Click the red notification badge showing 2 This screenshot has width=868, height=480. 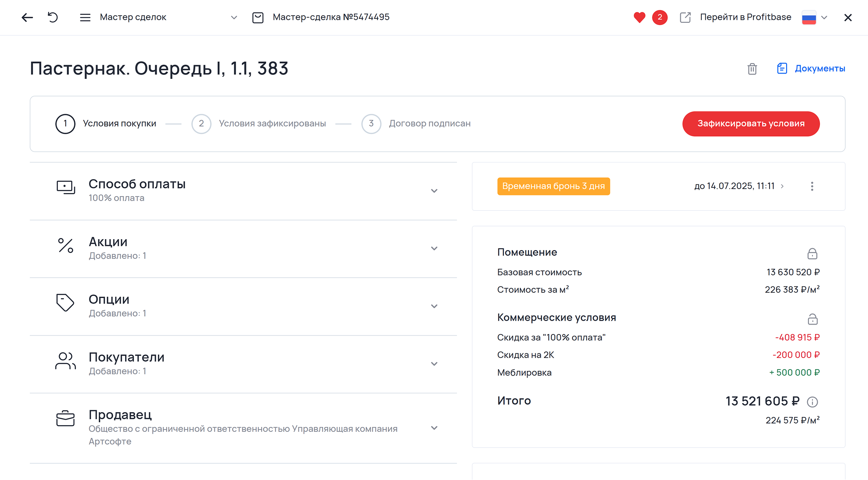(660, 18)
